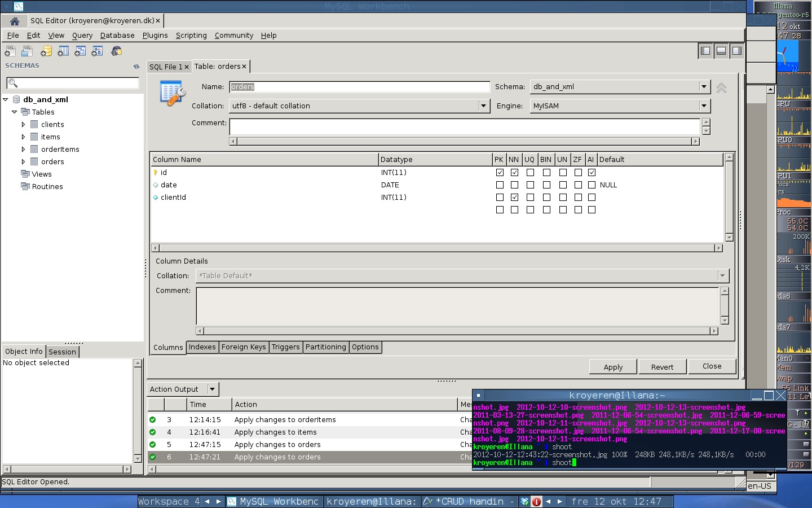Click the create new table icon
This screenshot has width=812, height=508.
[63, 51]
